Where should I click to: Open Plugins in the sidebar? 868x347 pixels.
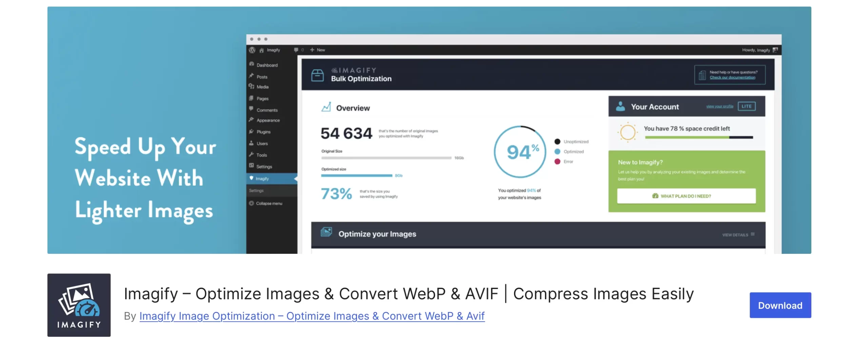[263, 132]
